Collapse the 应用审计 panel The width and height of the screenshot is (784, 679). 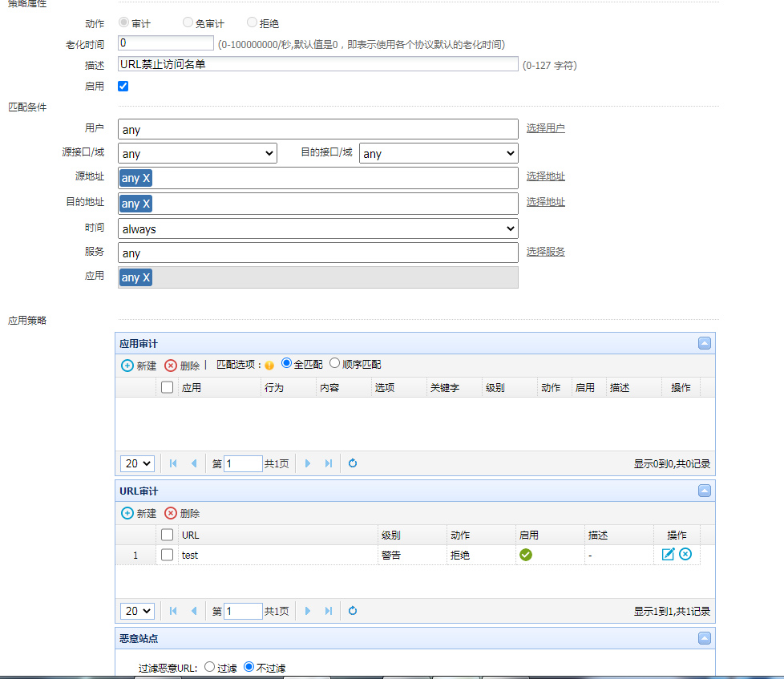pyautogui.click(x=704, y=343)
